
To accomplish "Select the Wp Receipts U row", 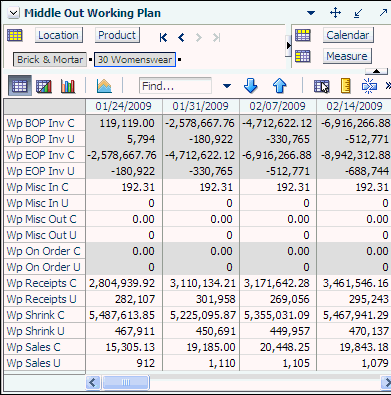I will pos(45,299).
